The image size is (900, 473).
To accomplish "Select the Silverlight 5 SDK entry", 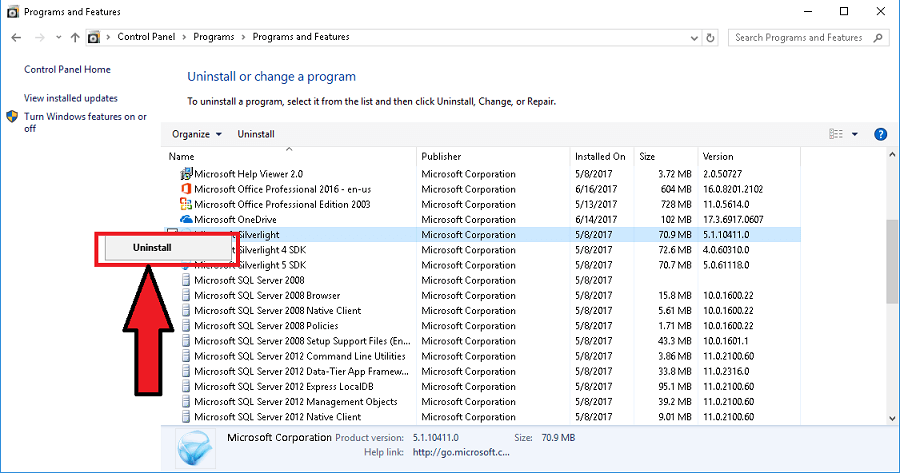I will click(x=482, y=265).
